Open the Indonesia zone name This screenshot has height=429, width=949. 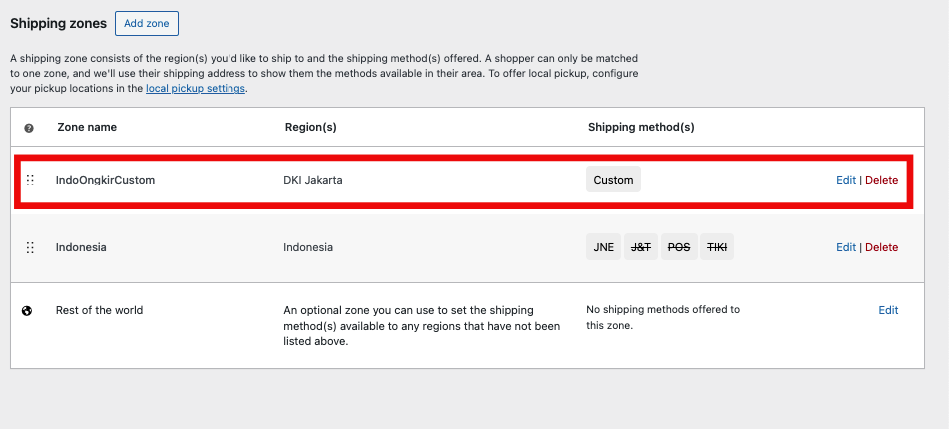tap(81, 247)
